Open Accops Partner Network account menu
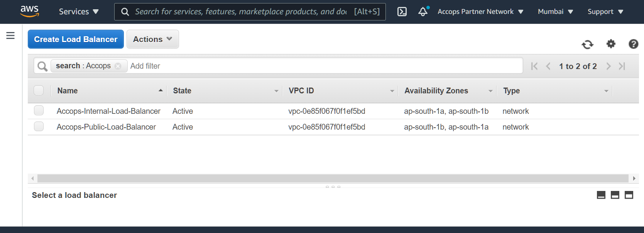The image size is (644, 233). 480,12
